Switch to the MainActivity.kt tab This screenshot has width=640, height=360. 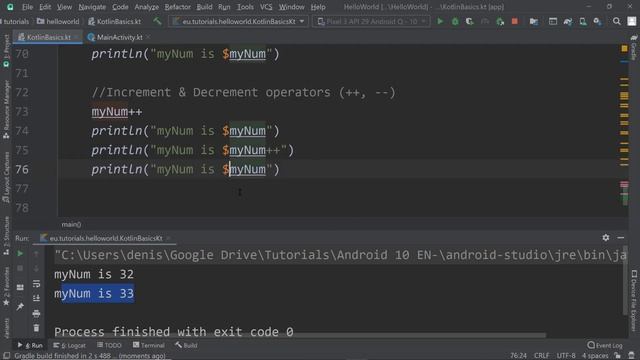[119, 37]
